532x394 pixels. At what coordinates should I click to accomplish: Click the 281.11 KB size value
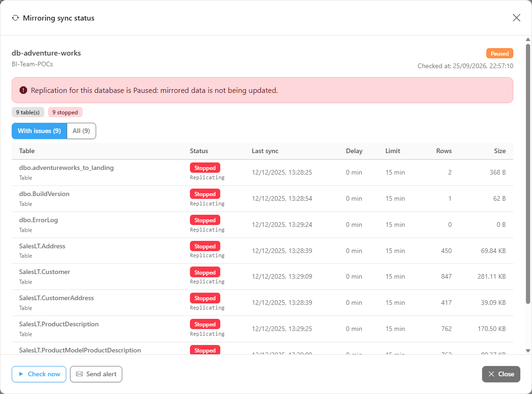(x=491, y=276)
